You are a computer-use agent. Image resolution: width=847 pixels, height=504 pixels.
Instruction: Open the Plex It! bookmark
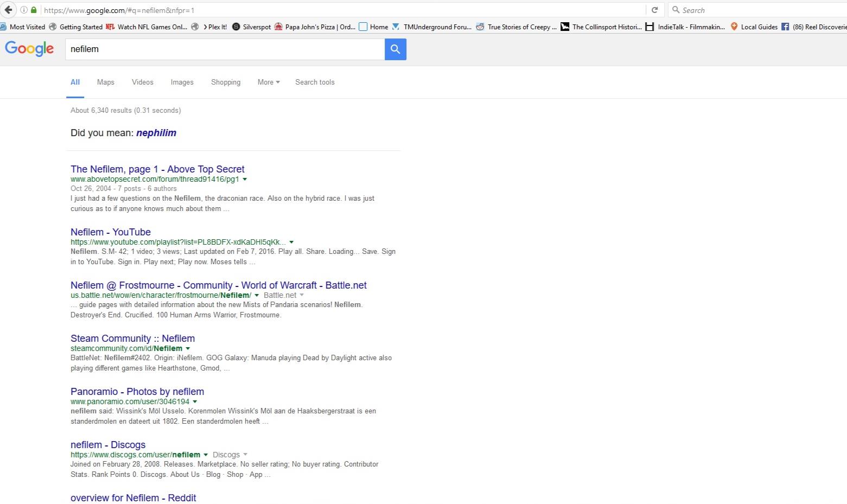tap(209, 27)
